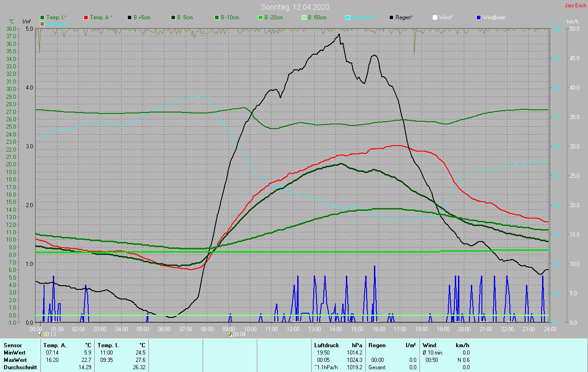This screenshot has height=372, width=588.
Task: Click the Temp. A. column header
Action: point(55,345)
